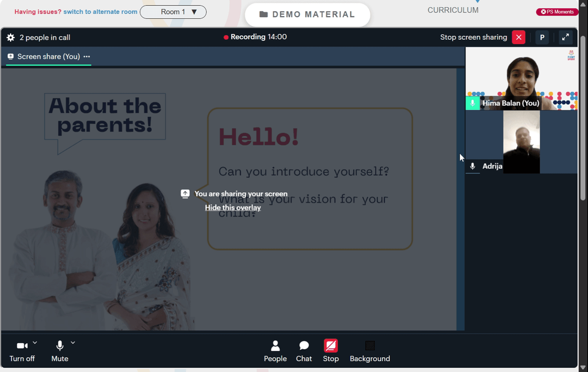
Task: Click the screen share tab monitor icon
Action: pyautogui.click(x=11, y=56)
